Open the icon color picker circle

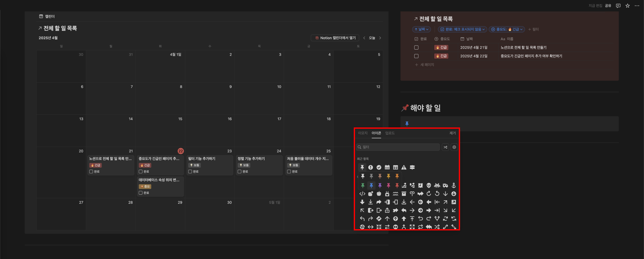(454, 147)
